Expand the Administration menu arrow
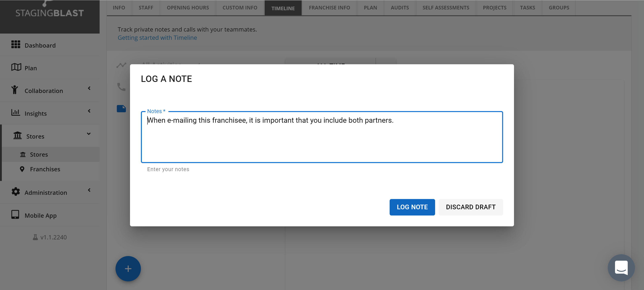 coord(89,190)
